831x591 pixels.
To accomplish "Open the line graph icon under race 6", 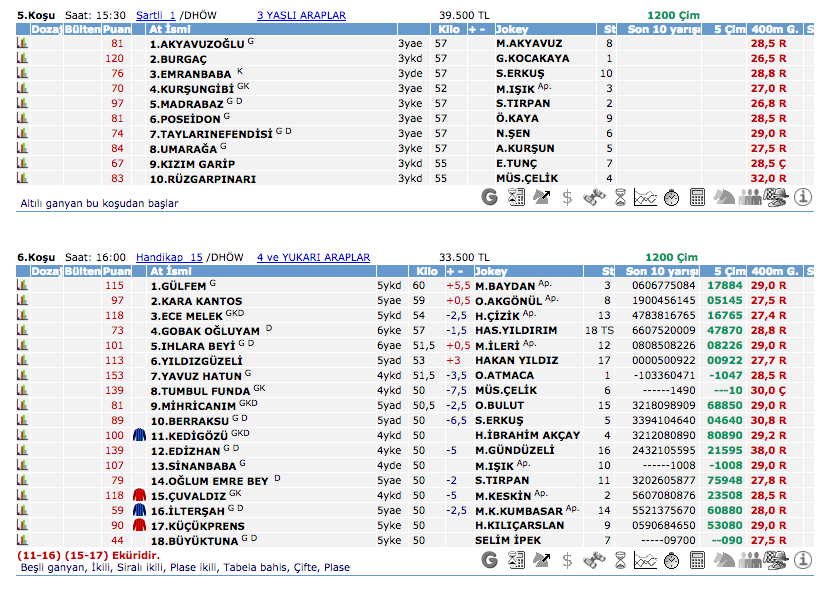I will (x=645, y=560).
